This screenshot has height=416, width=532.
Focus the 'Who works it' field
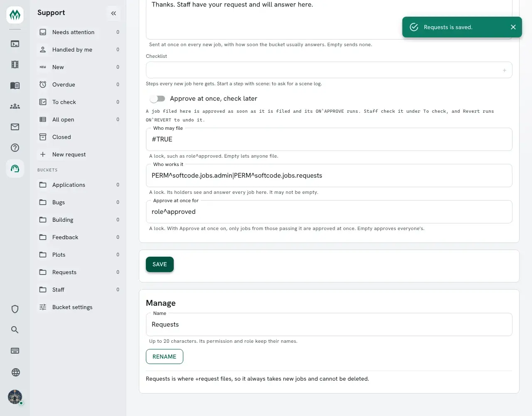pos(329,176)
